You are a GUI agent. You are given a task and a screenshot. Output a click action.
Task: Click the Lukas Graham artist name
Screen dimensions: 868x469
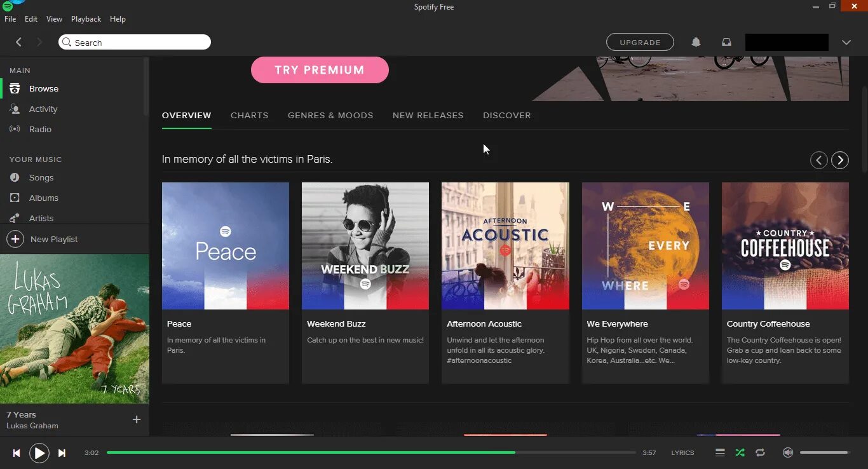click(32, 426)
